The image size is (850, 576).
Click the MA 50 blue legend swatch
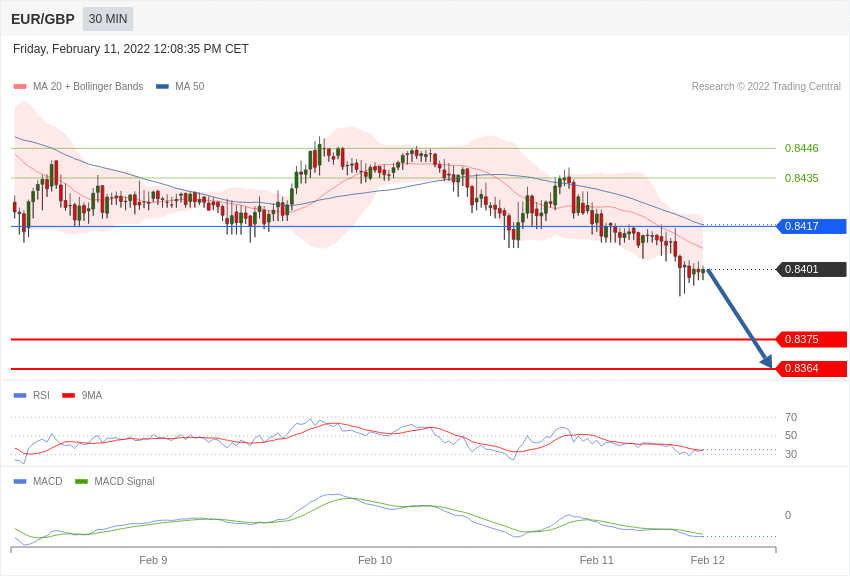point(162,87)
